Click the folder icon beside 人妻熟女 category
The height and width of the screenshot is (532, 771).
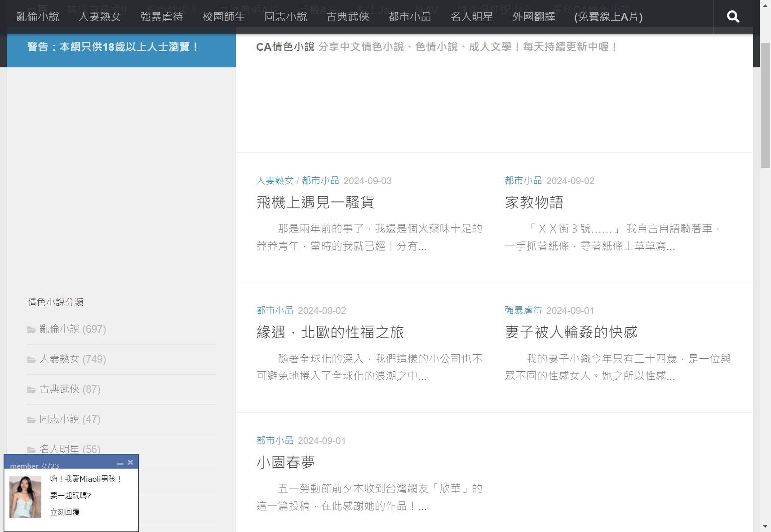(x=31, y=359)
